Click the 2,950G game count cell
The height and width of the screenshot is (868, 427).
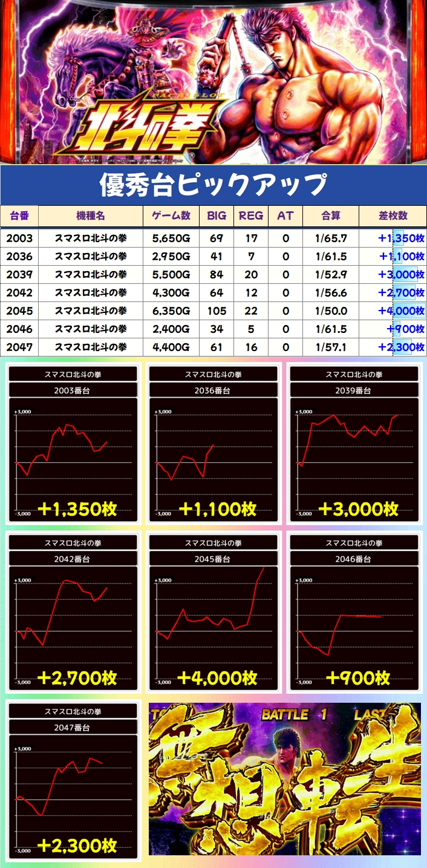pyautogui.click(x=171, y=257)
